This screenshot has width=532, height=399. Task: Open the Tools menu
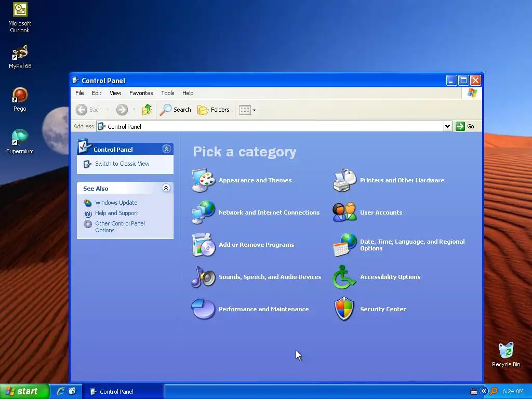[x=168, y=93]
